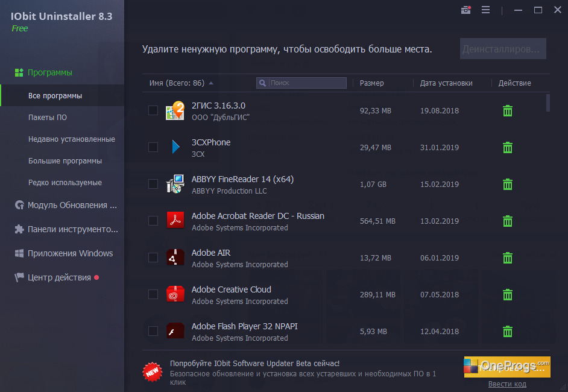Image resolution: width=568 pixels, height=392 pixels.
Task: Click the Action Center flag icon
Action: tap(19, 277)
